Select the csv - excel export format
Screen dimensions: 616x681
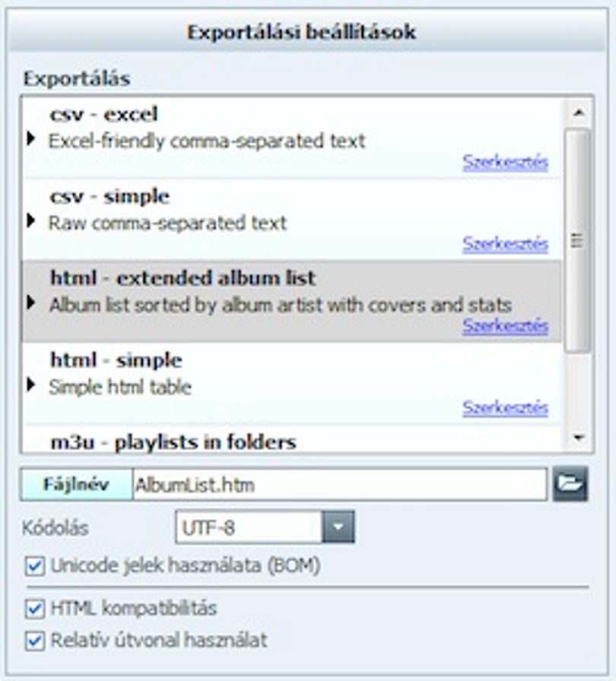tap(292, 138)
